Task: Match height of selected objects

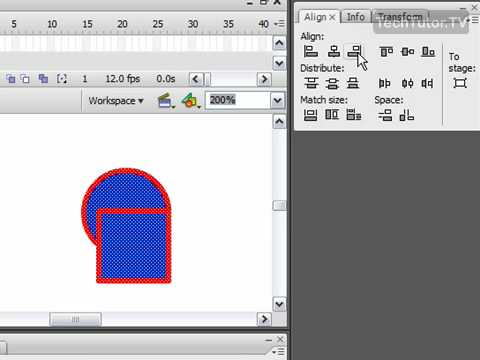Action: (332, 115)
